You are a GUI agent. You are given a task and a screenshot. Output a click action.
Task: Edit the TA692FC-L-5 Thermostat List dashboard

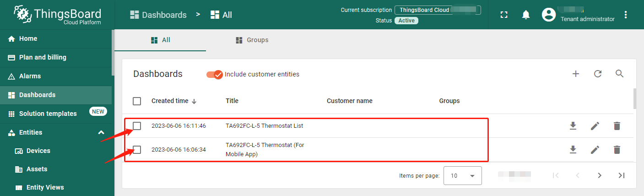tap(595, 125)
